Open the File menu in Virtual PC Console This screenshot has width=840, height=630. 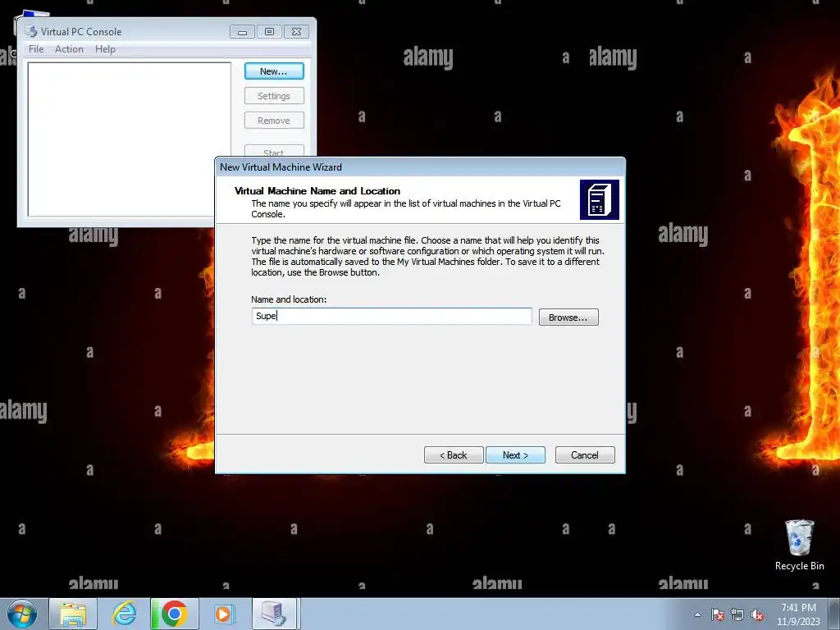click(36, 49)
